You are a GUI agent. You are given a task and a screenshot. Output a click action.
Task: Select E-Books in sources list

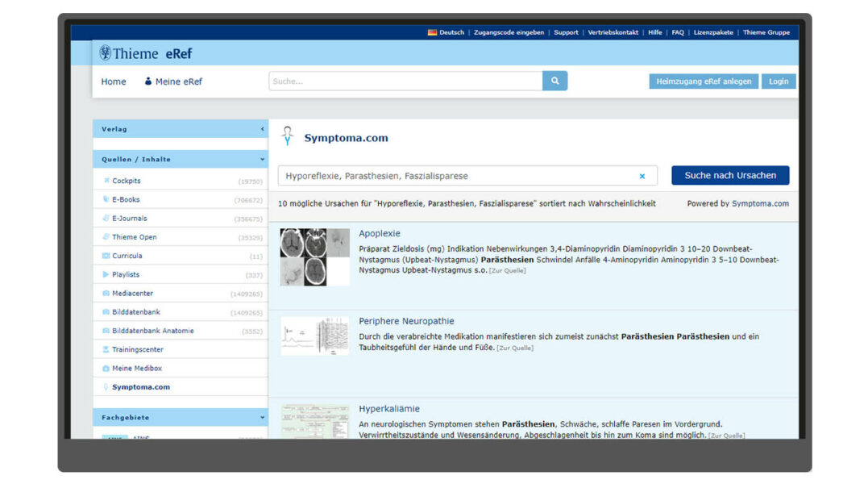126,199
